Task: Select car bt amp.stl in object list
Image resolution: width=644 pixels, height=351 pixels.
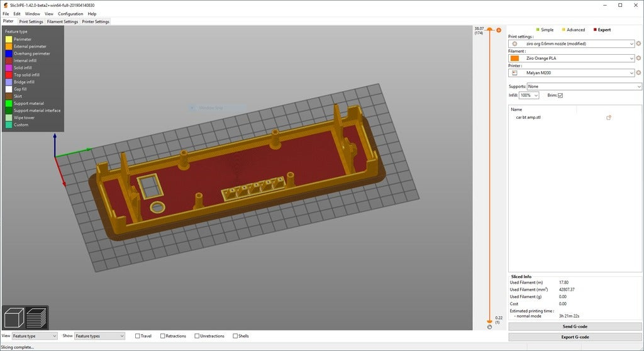Action: [x=528, y=118]
